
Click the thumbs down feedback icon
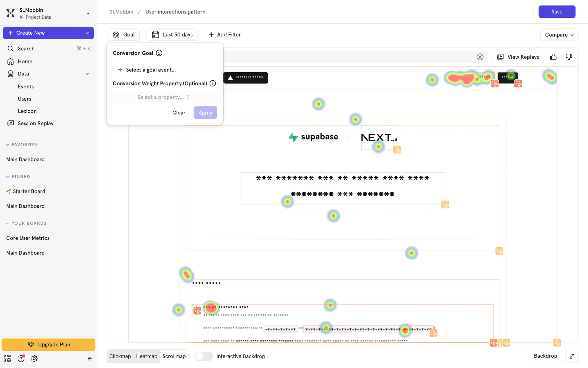coord(569,57)
